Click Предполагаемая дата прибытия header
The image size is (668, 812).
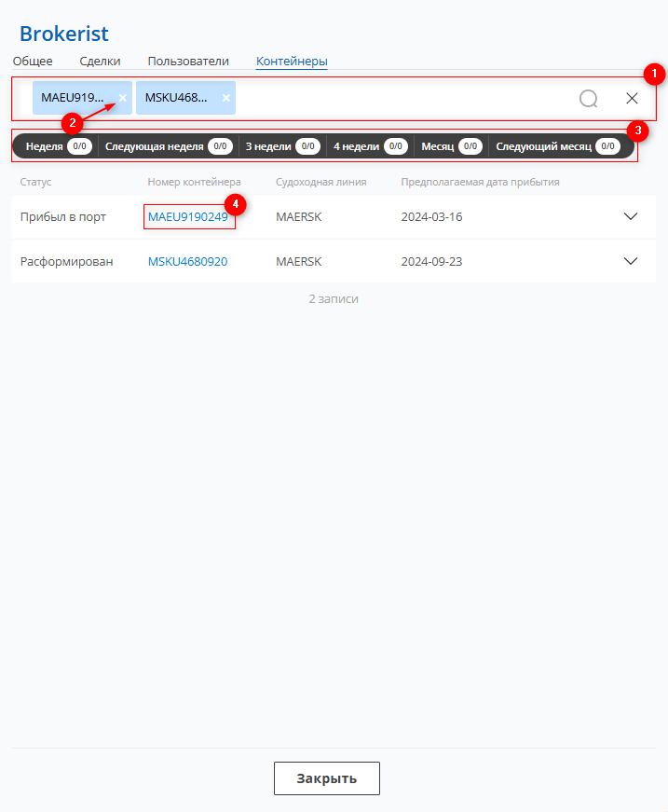point(480,183)
